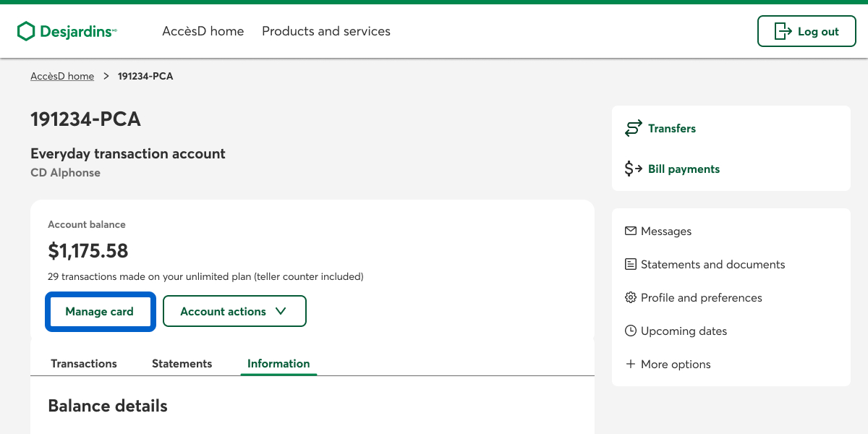The height and width of the screenshot is (434, 868).
Task: Switch to the Statements tab
Action: coord(182,363)
